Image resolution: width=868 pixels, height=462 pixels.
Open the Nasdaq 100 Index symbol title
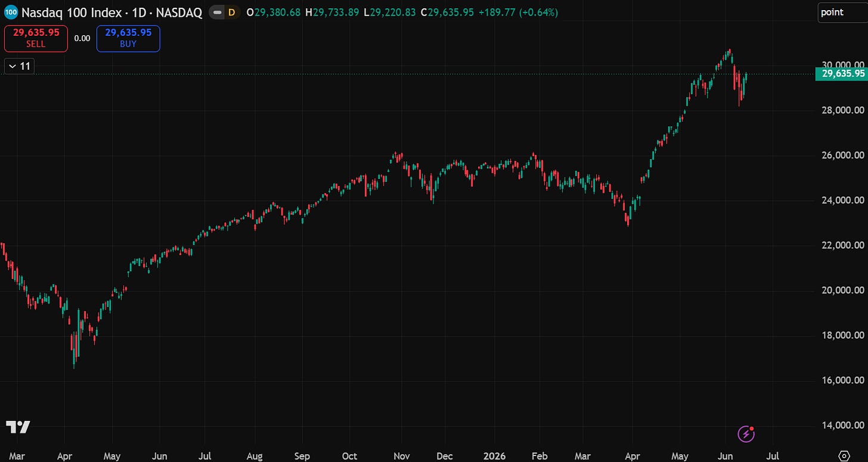pyautogui.click(x=111, y=12)
